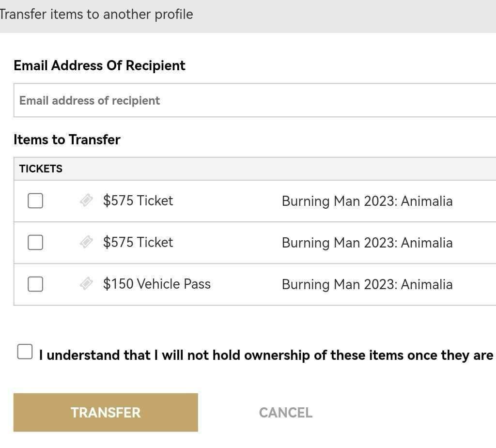Screen dimensions: 496x448
Task: Click the "Email Address Of Recipient" label
Action: 99,65
